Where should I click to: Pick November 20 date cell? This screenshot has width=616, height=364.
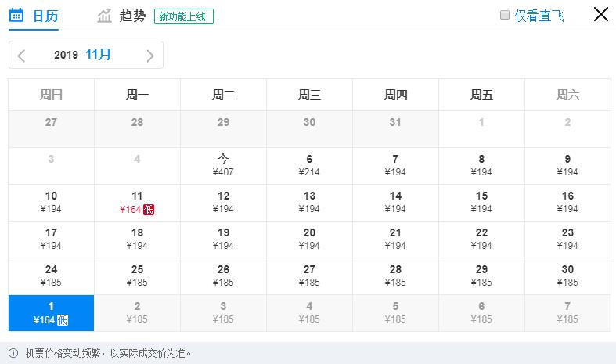pos(309,240)
